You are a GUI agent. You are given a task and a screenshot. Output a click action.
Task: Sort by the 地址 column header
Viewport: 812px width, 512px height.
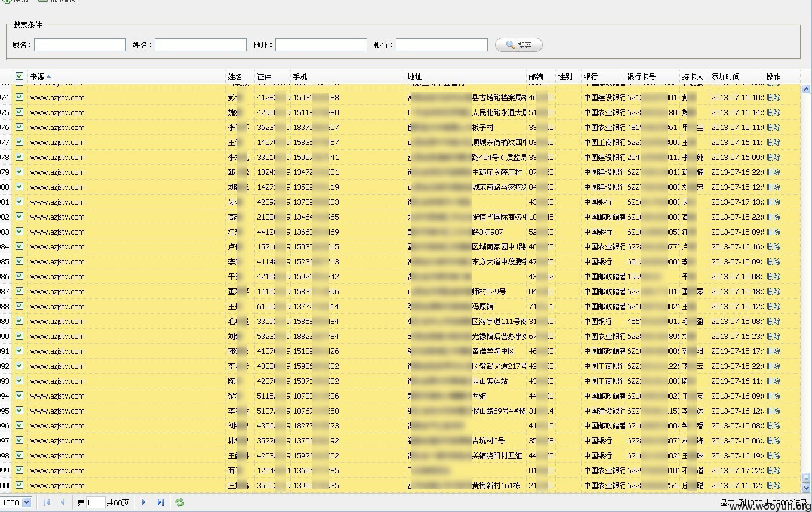click(x=465, y=76)
